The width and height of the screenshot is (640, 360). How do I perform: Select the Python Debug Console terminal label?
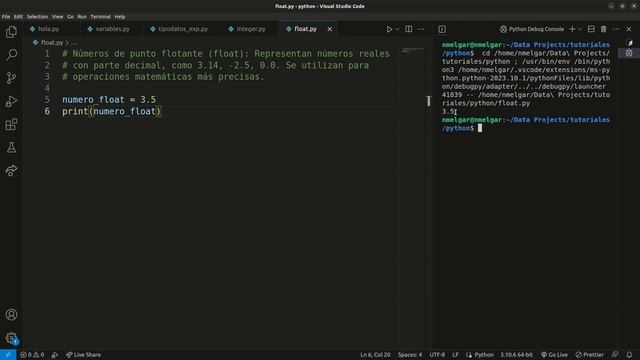tap(532, 29)
